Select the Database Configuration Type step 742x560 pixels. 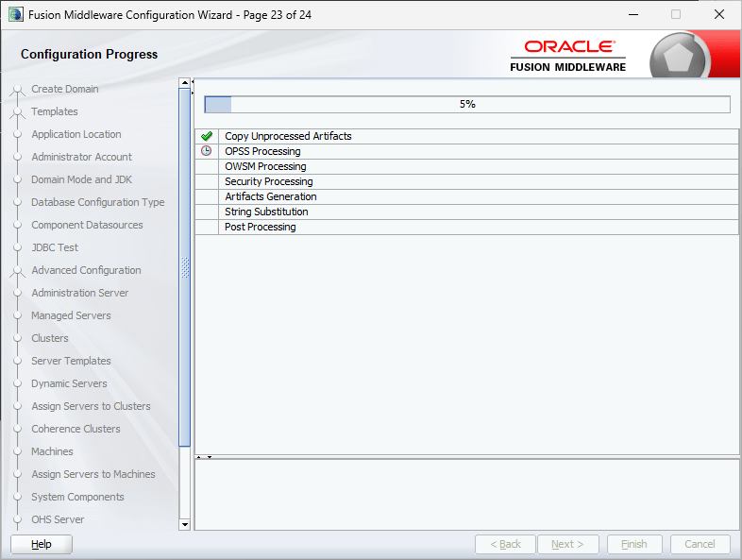pyautogui.click(x=98, y=203)
